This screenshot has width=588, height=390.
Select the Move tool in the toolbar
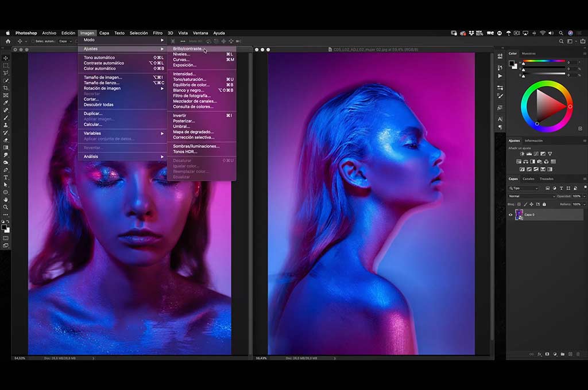(6, 58)
